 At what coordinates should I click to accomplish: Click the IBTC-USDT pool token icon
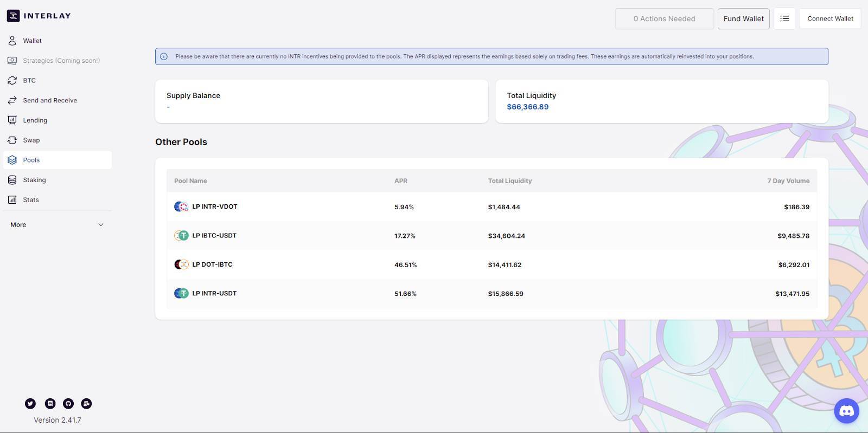[181, 235]
